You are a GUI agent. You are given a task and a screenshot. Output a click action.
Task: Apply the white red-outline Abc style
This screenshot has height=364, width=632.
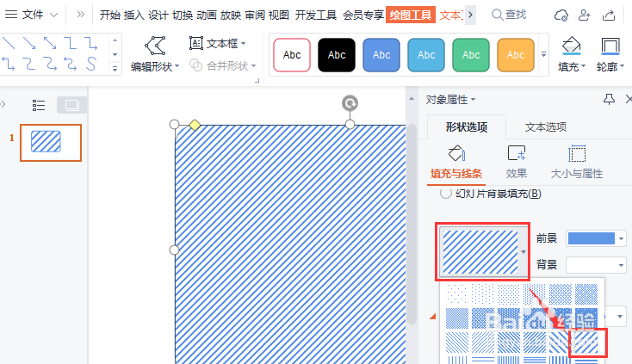(292, 55)
